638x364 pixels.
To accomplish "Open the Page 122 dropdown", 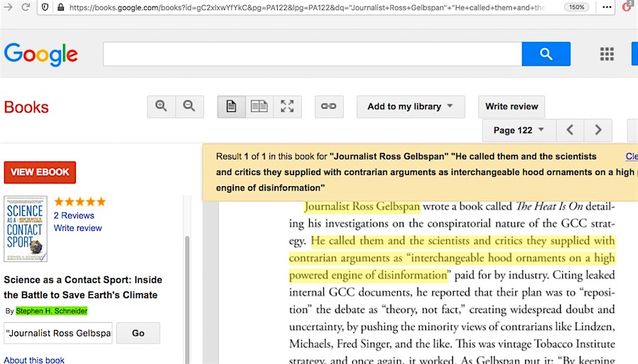I will click(x=519, y=130).
